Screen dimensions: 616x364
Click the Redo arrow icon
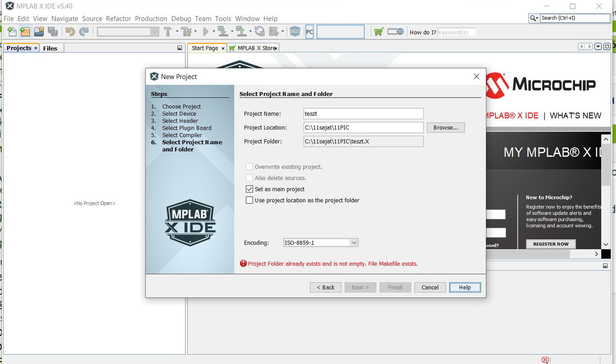coord(84,32)
